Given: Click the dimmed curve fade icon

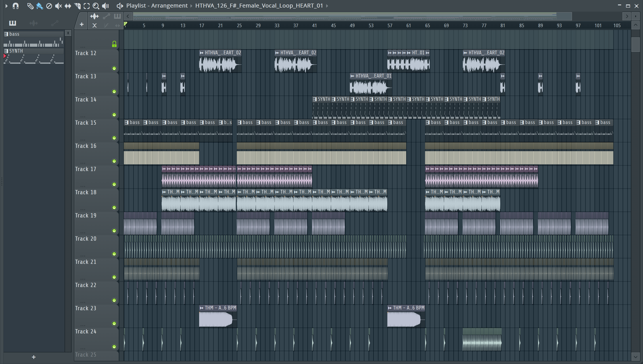Looking at the screenshot, I should point(106,25).
